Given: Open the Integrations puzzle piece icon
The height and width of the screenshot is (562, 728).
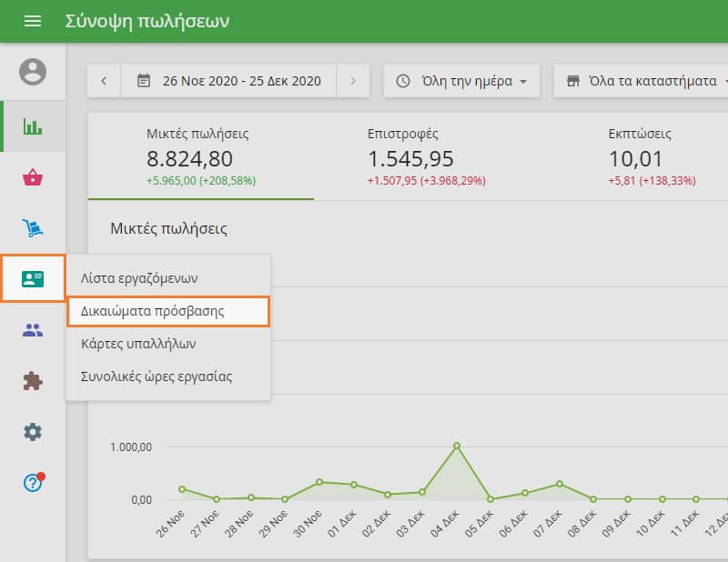Looking at the screenshot, I should coord(33,381).
